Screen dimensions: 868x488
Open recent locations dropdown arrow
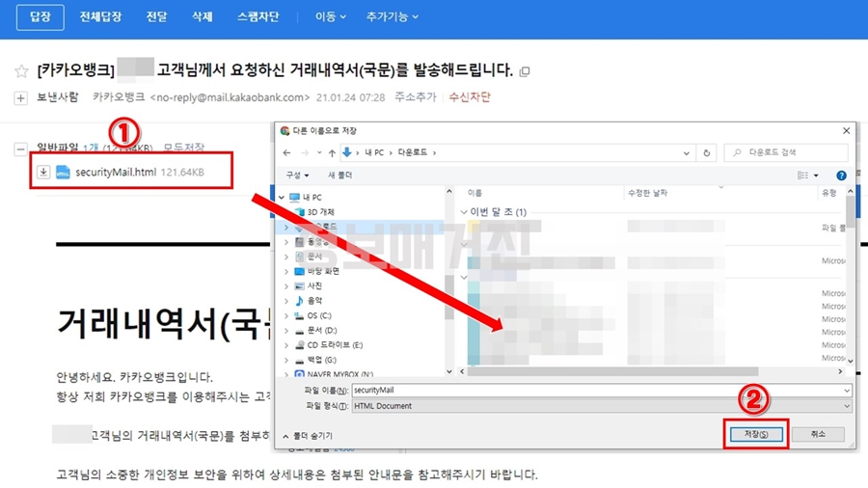click(x=319, y=152)
